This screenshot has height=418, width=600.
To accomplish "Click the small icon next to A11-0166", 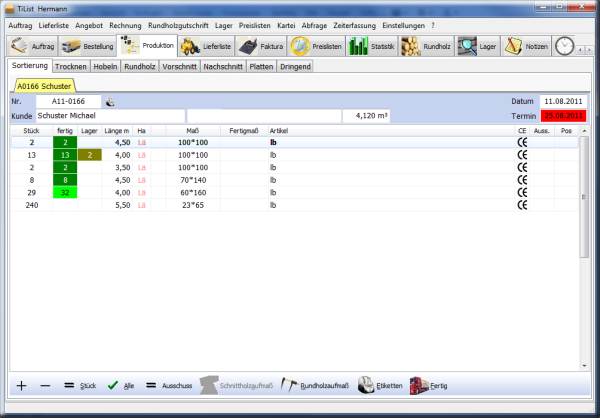I will [110, 102].
